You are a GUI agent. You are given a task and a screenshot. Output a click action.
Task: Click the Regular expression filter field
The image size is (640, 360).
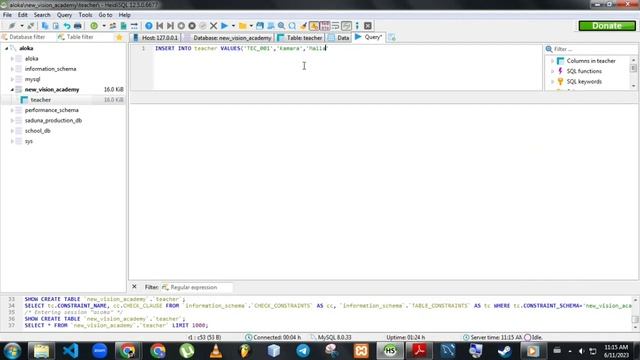point(197,287)
